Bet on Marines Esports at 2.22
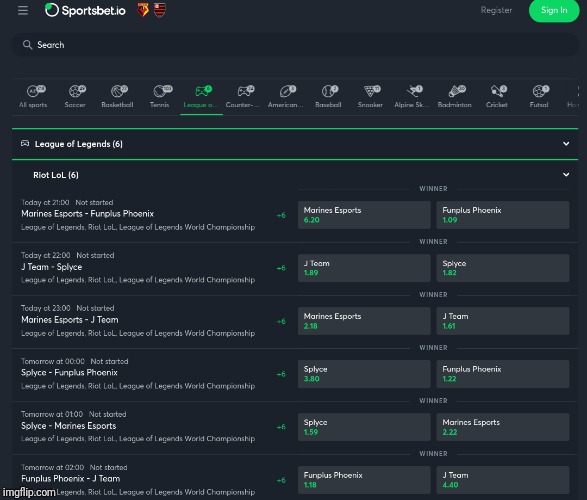 [503, 427]
